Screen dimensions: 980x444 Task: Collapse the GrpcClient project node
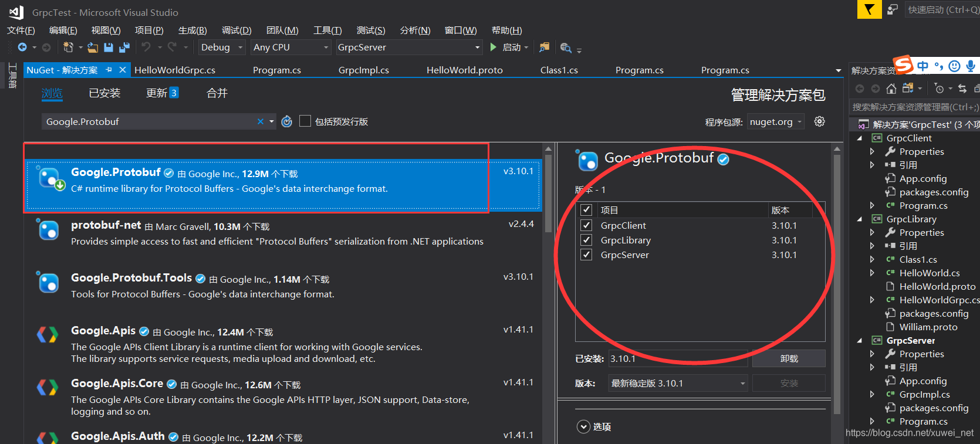pyautogui.click(x=860, y=138)
